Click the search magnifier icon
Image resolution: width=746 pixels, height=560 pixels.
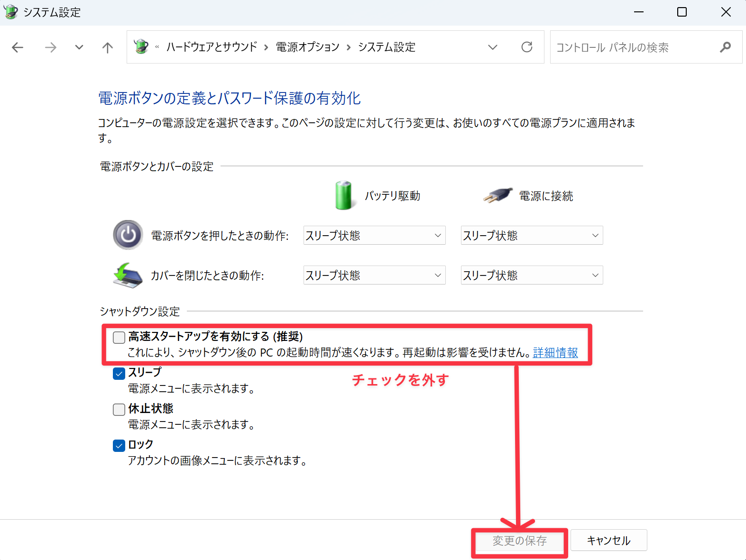pos(725,47)
